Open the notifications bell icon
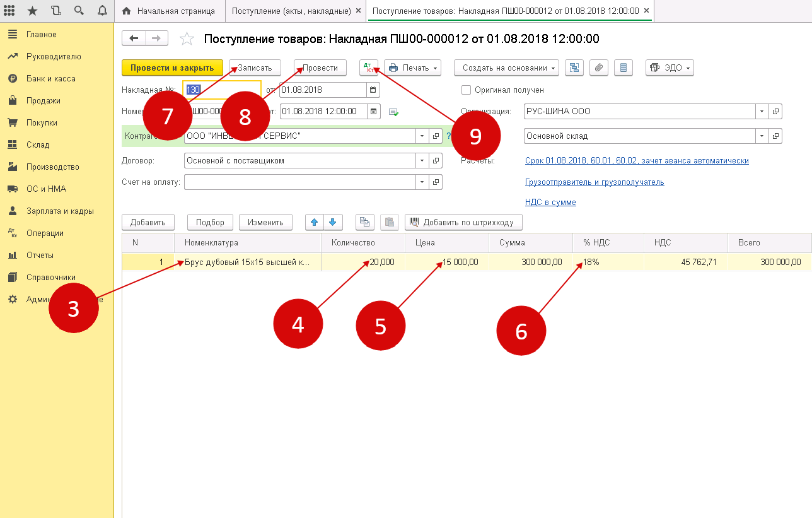Image resolution: width=812 pixels, height=518 pixels. 102,11
